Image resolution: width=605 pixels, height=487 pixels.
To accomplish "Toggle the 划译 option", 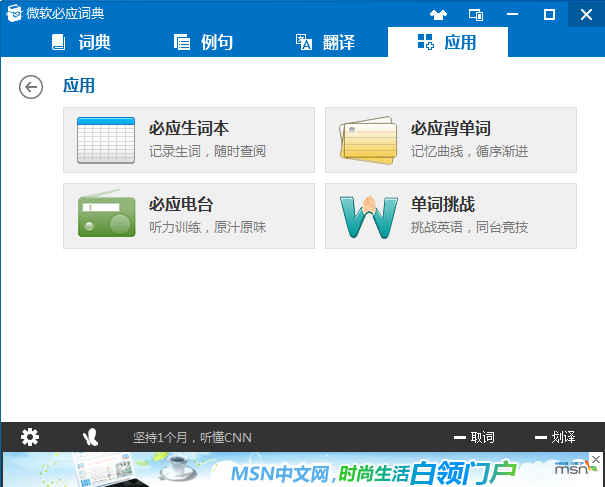I will coord(555,437).
